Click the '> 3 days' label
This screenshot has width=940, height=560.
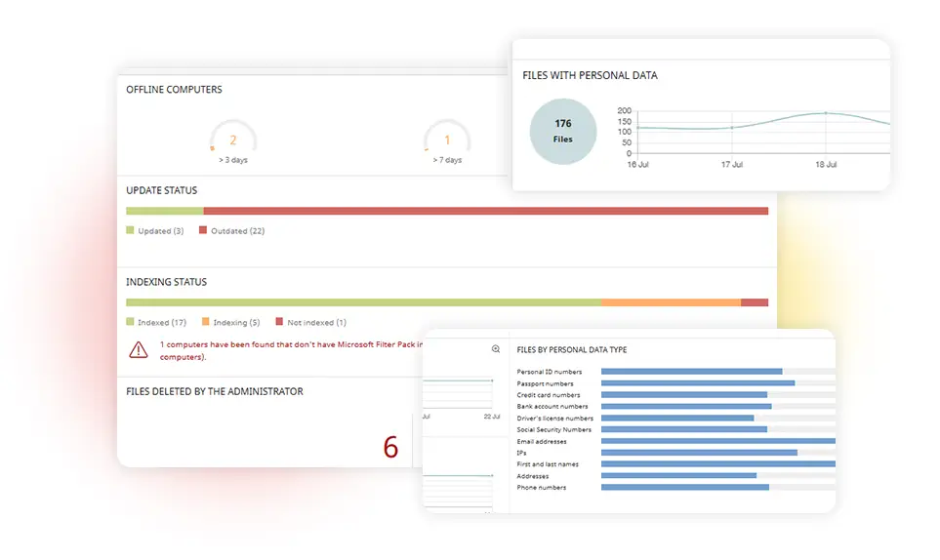[233, 160]
